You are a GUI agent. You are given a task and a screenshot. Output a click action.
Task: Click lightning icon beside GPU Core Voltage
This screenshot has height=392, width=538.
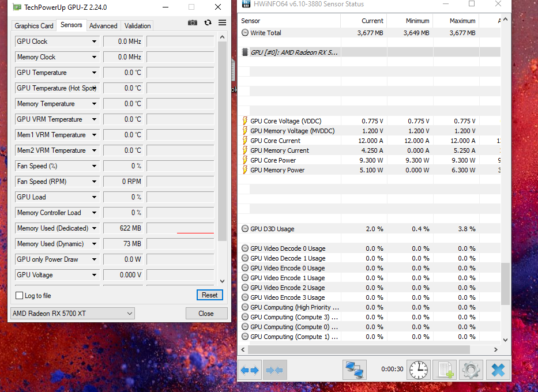[x=245, y=120]
